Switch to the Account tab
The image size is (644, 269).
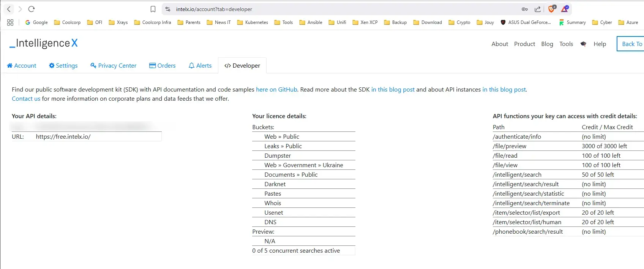click(x=22, y=65)
